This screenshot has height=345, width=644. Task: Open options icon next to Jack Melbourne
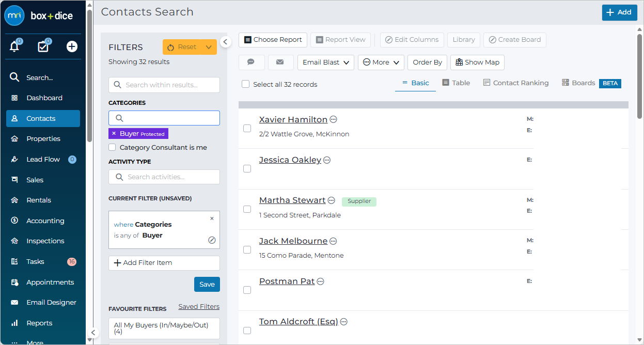(333, 241)
